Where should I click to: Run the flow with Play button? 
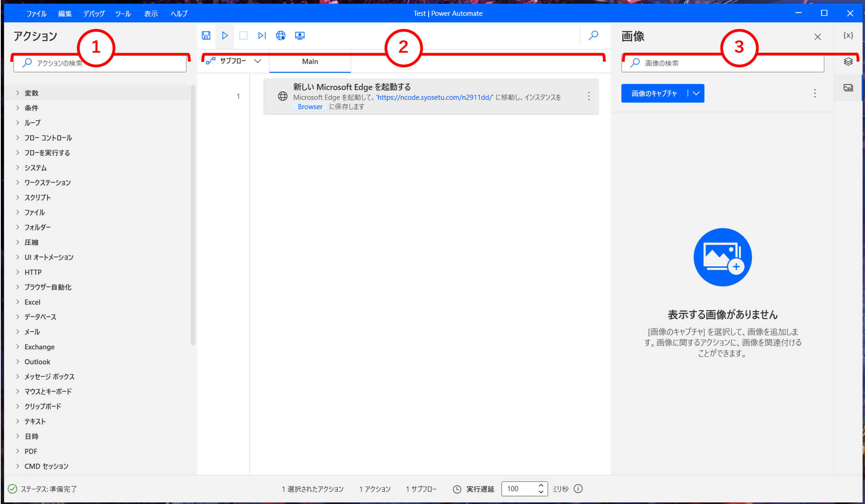tap(225, 36)
